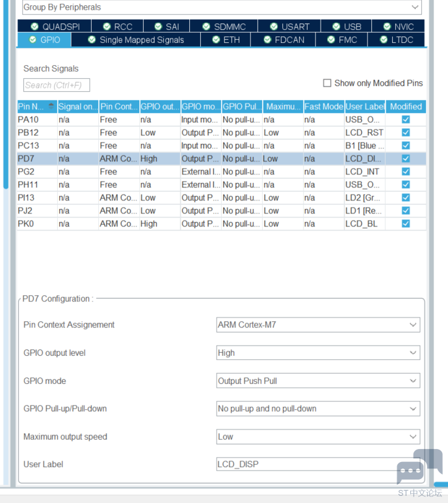Sort by the Fast Mode column header
448x503 pixels.
(x=324, y=107)
